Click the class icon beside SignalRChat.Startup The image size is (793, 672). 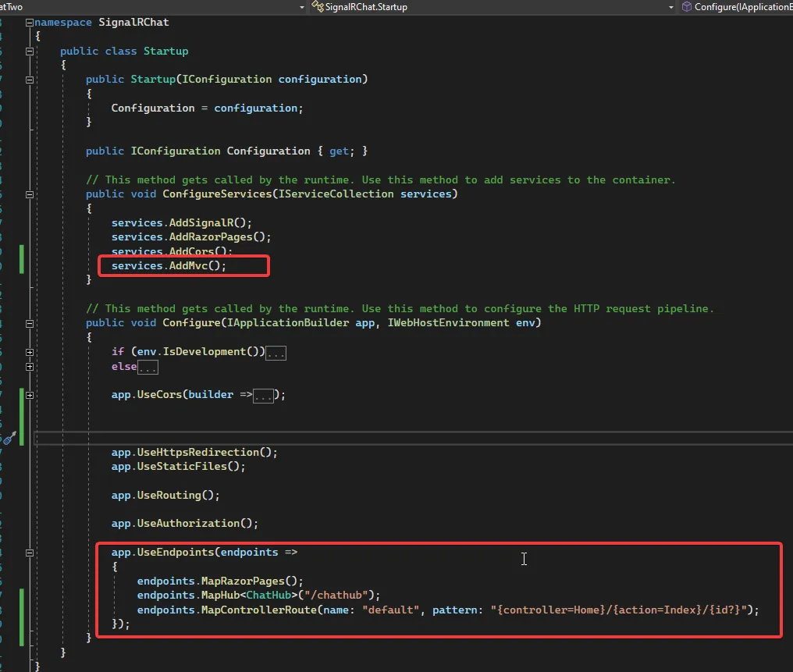point(318,6)
